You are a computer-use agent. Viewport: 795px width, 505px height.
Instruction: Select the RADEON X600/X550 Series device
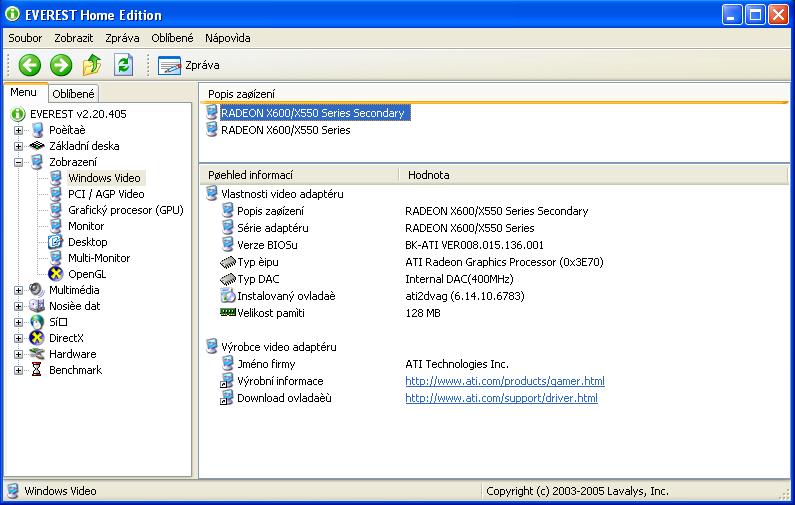pyautogui.click(x=285, y=130)
